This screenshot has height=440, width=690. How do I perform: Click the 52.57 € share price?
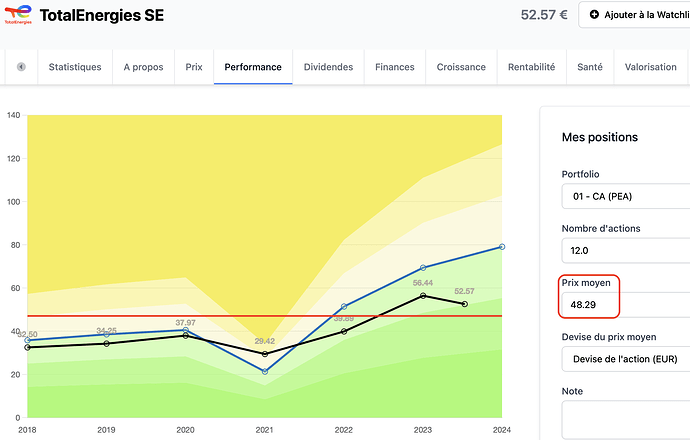tap(544, 15)
